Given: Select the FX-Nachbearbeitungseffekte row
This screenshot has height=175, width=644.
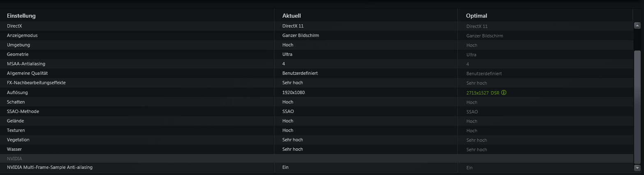Looking at the screenshot, I should pyautogui.click(x=317, y=83).
